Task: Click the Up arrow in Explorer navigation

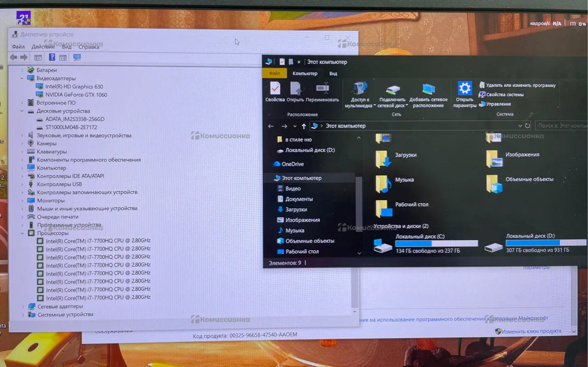Action: pos(304,126)
